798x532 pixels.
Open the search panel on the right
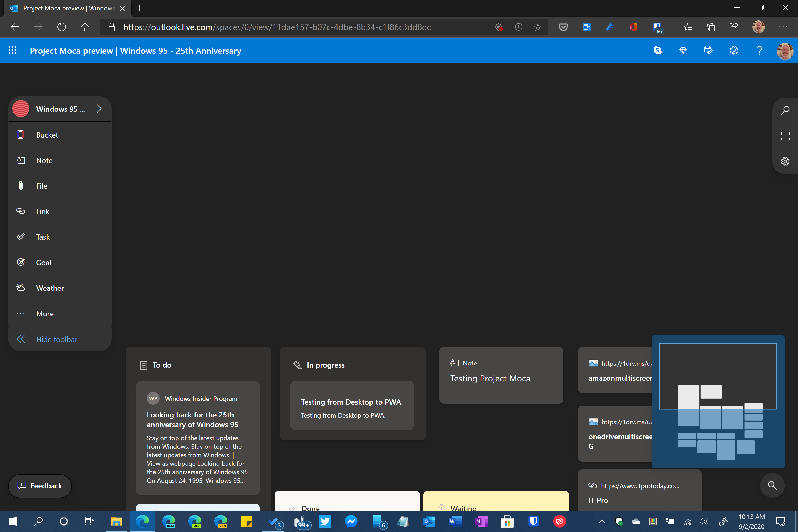tap(785, 110)
